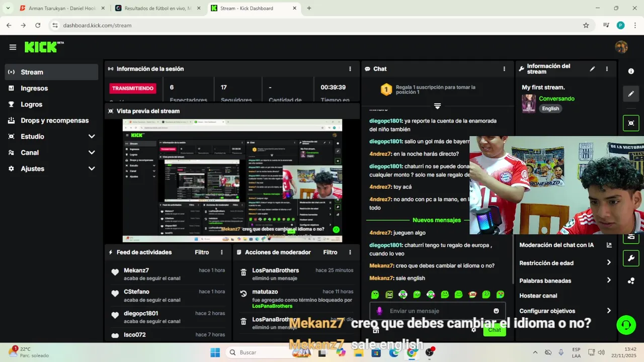644x362 pixels.
Task: Open the Chat panel three-dot menu
Action: (504, 69)
